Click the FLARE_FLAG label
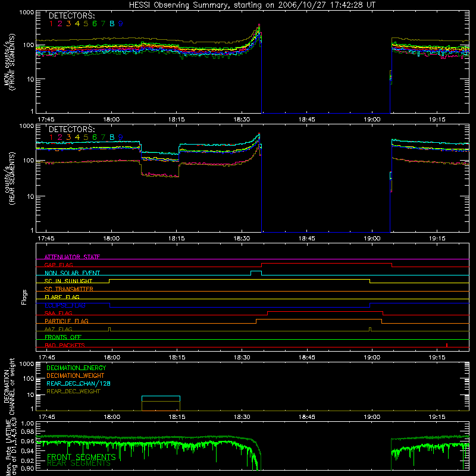 [x=62, y=297]
